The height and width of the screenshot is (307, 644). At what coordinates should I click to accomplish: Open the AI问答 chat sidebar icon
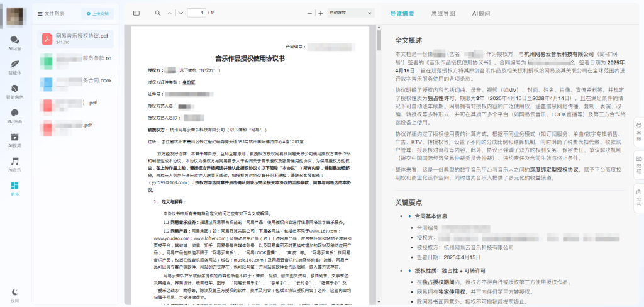pos(14,41)
